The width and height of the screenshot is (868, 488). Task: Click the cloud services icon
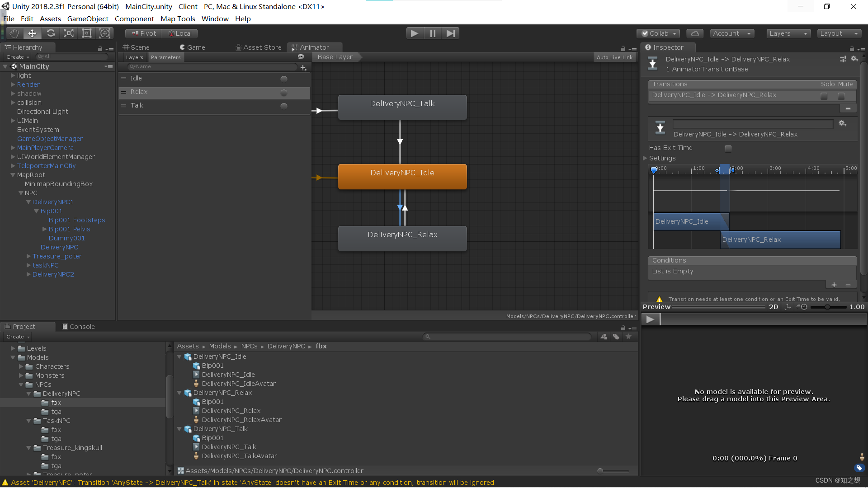(695, 33)
